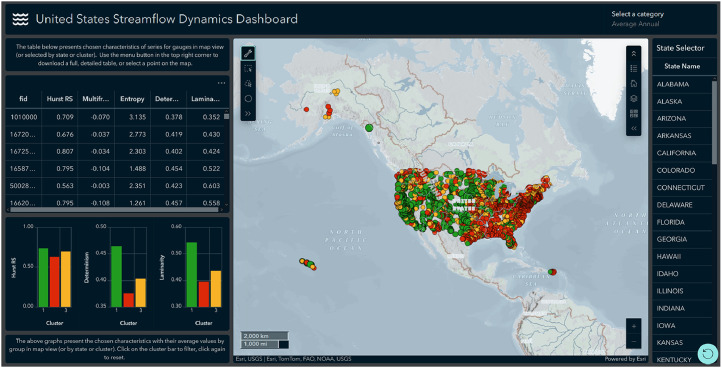Click the table horizontal scrollbar

[x=114, y=210]
